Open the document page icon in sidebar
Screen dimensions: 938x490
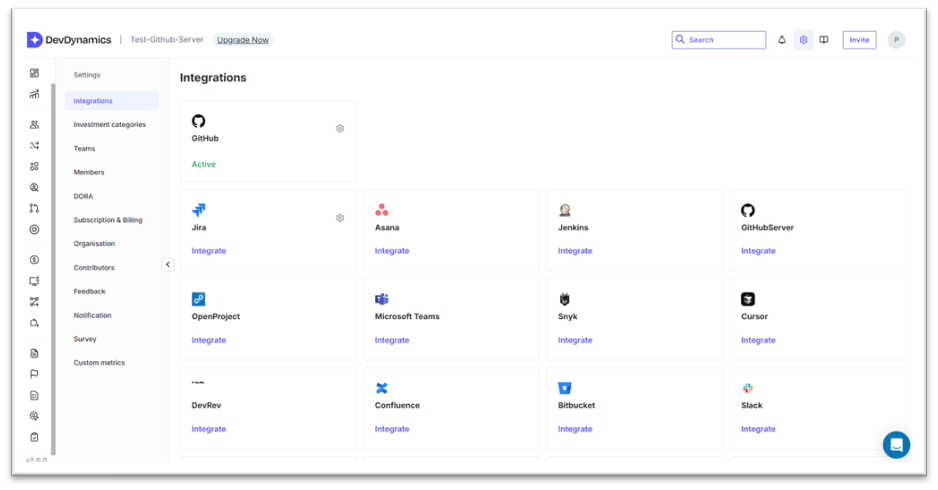click(34, 353)
